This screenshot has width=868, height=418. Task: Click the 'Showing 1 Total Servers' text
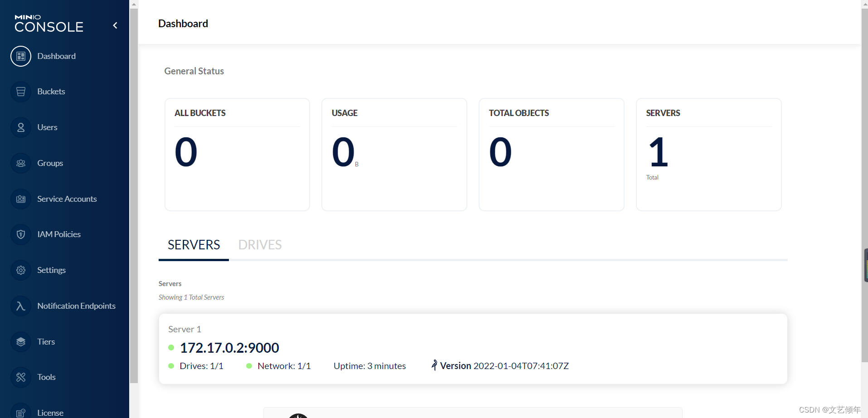point(191,297)
